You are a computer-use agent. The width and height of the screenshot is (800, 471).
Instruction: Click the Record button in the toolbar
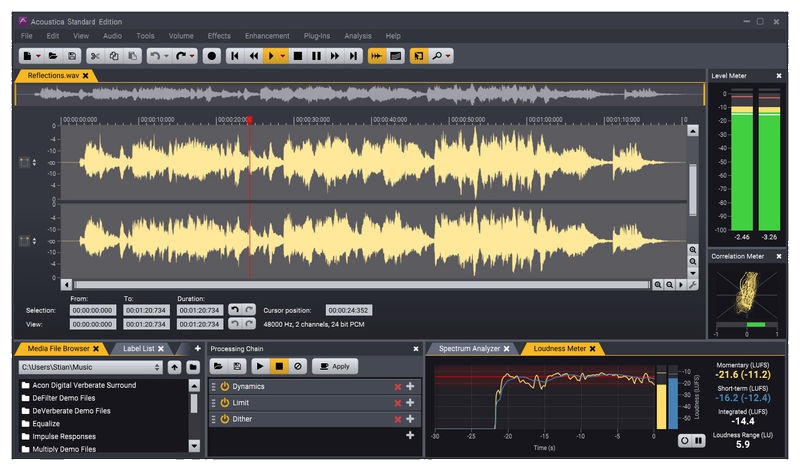pyautogui.click(x=211, y=56)
